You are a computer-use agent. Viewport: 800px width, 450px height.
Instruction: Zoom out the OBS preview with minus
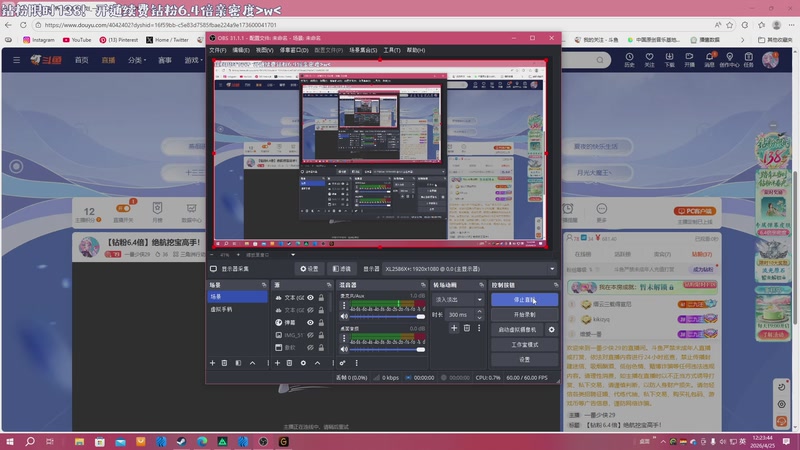click(212, 255)
